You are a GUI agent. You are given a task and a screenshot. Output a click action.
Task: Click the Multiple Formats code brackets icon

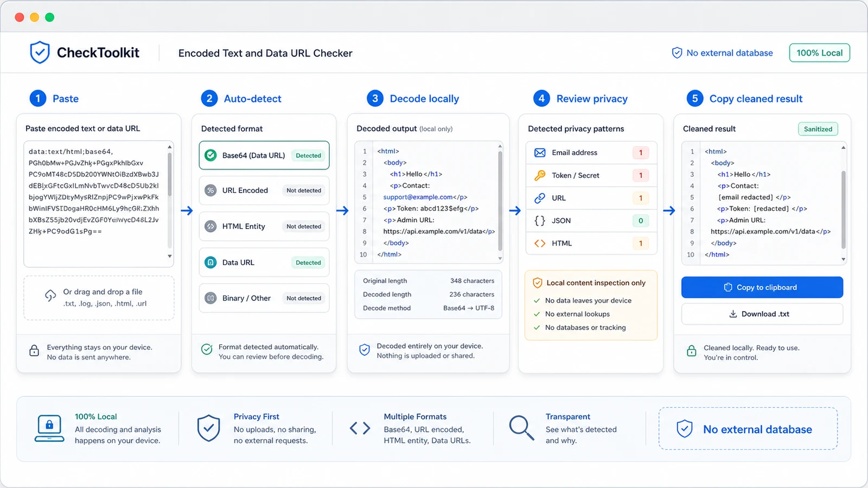[360, 428]
